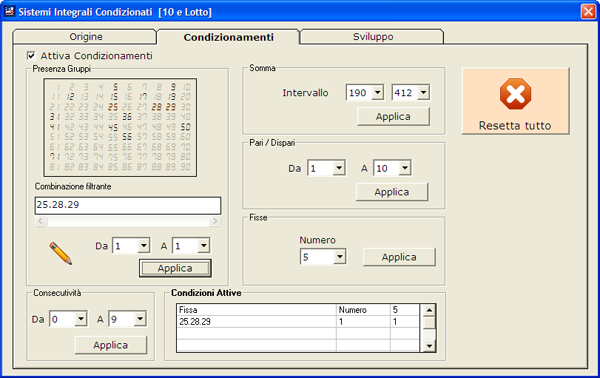Click up arrow of Condizioni Attive scrollbar
The image size is (600, 378).
pos(429,310)
